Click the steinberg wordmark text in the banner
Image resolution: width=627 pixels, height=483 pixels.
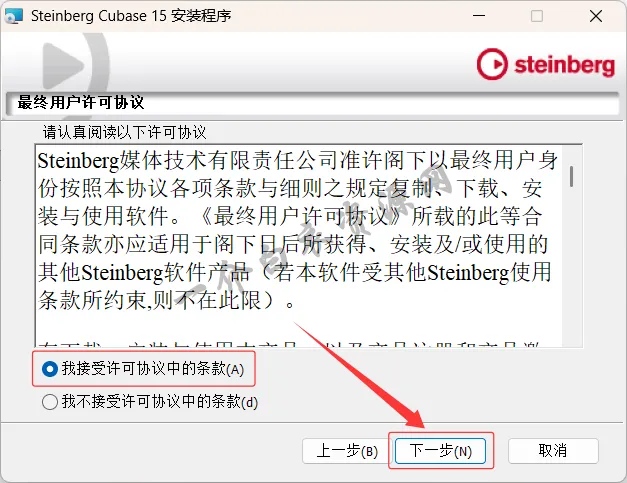[564, 66]
